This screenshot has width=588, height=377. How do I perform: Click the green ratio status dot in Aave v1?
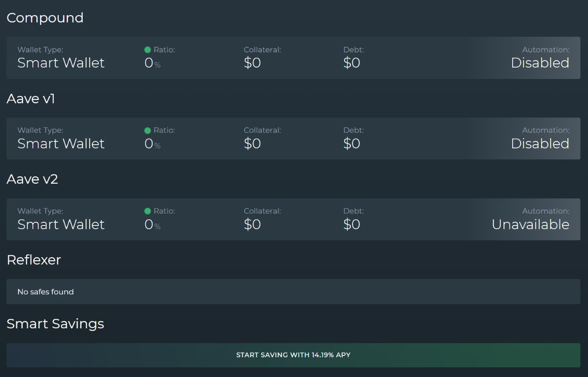[x=147, y=130]
